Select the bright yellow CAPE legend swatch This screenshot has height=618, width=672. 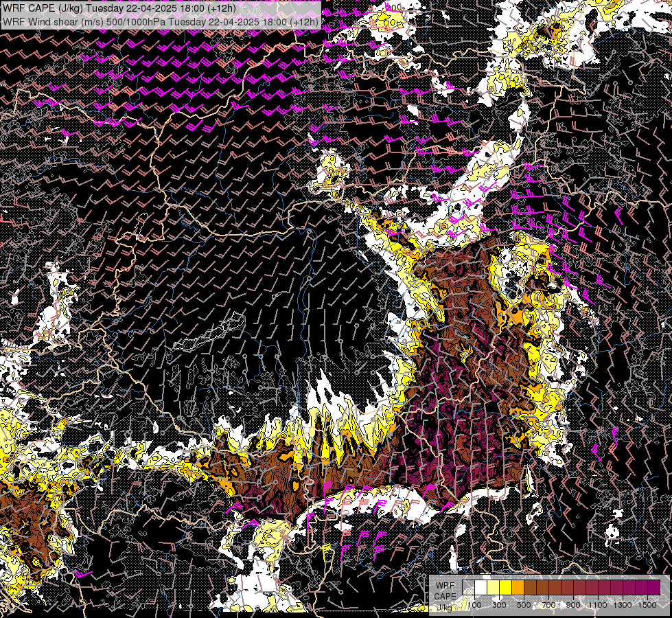pos(506,587)
